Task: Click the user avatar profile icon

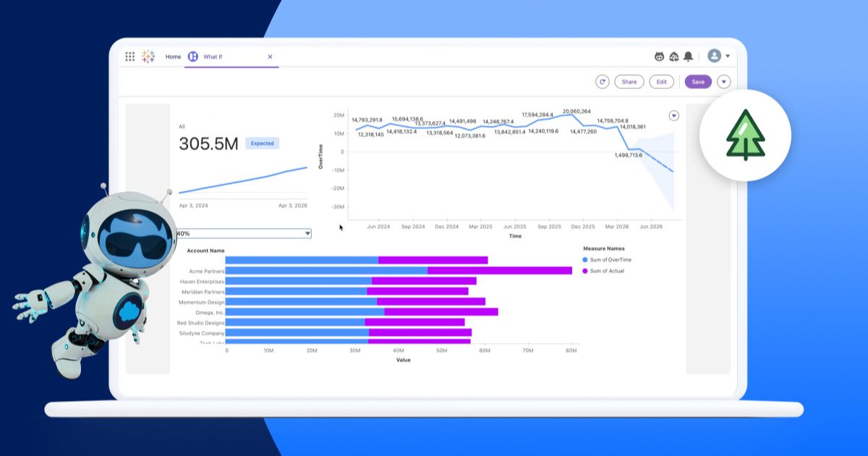Action: 714,56
